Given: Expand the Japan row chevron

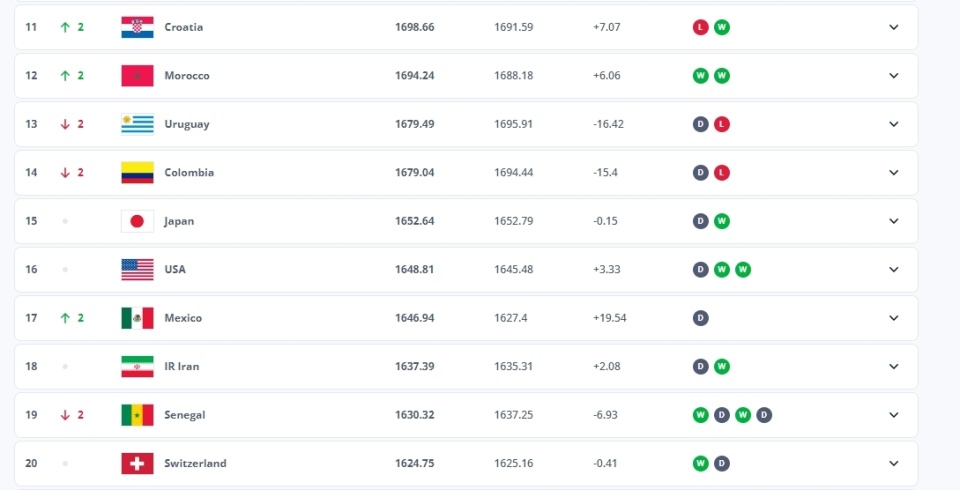Looking at the screenshot, I should click(894, 221).
